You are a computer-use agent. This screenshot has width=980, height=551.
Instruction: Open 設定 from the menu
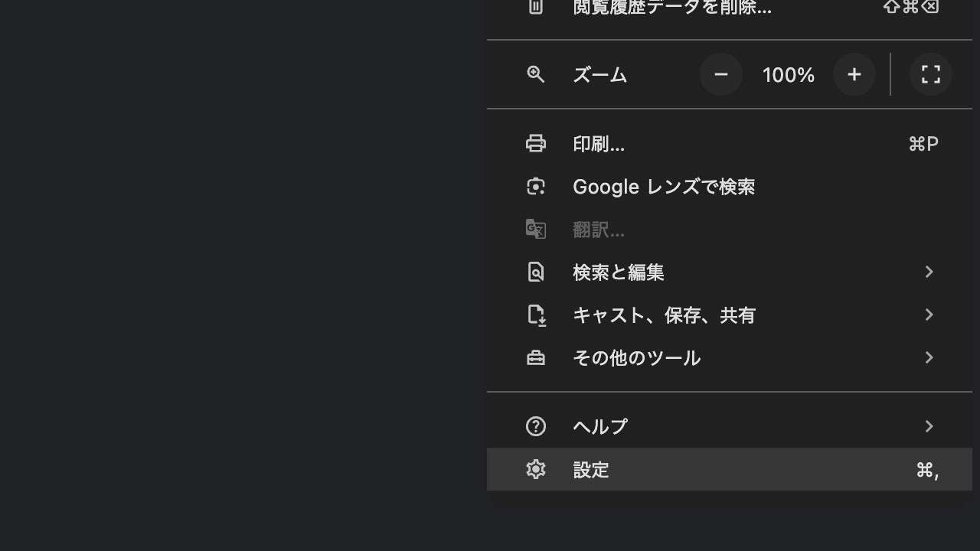pyautogui.click(x=591, y=470)
